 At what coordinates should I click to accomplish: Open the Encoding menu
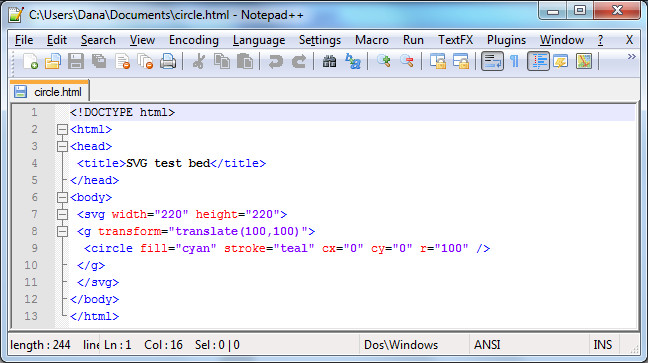(194, 40)
